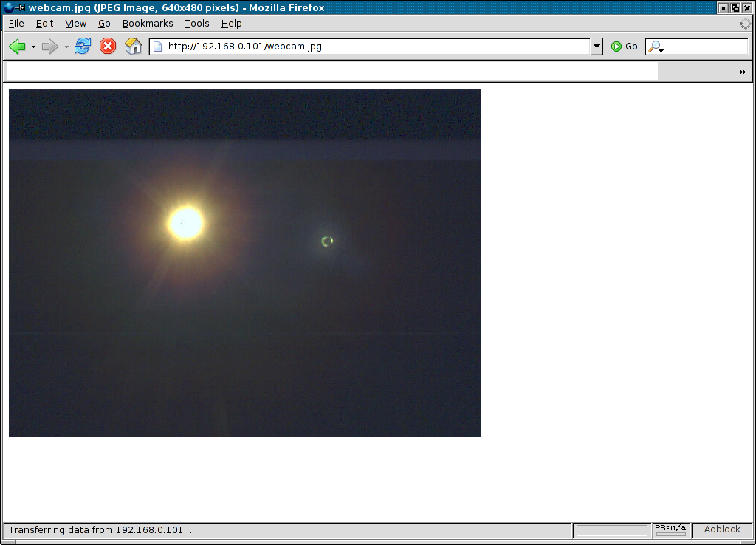Screen dimensions: 756x545
Task: Open the Go menu
Action: pos(104,23)
